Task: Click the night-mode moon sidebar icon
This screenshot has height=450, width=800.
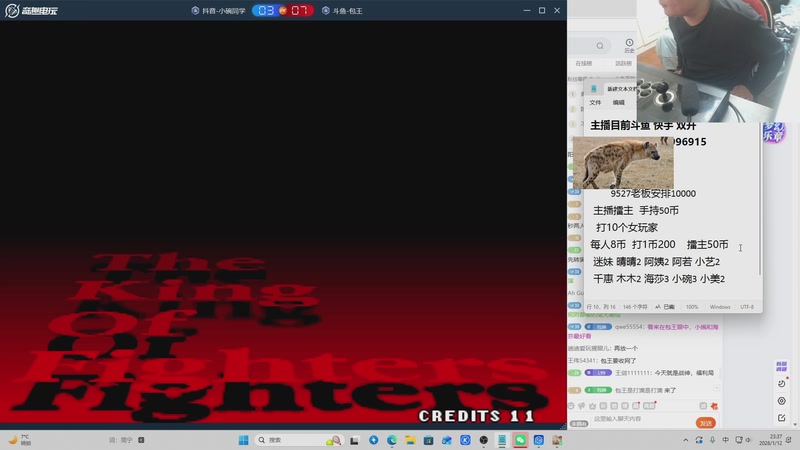Action: click(781, 384)
